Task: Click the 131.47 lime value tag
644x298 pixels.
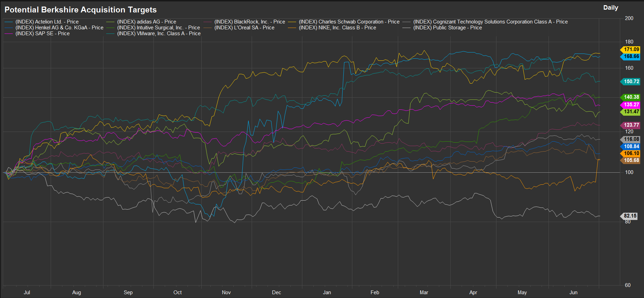Action: (x=630, y=112)
